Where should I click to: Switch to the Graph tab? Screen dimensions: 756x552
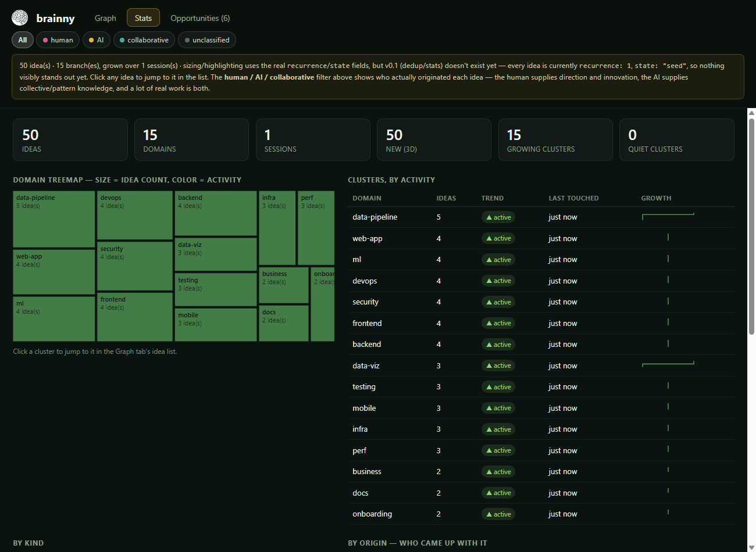coord(105,18)
